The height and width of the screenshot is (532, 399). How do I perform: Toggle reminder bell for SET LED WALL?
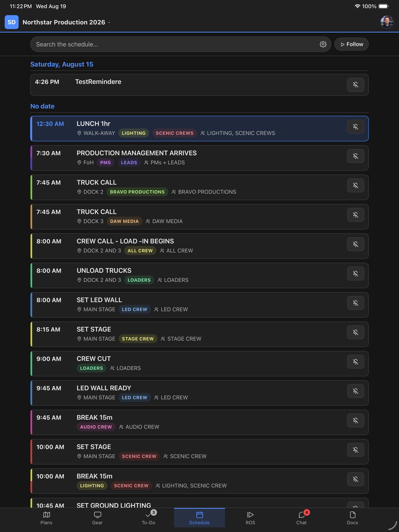[355, 303]
